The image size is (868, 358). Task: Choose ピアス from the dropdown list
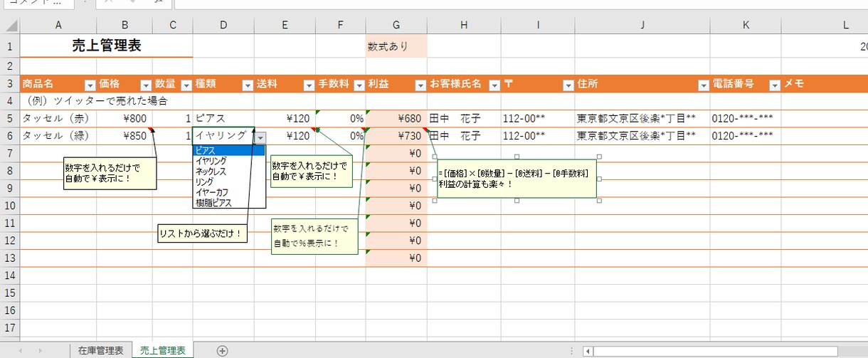tap(228, 150)
